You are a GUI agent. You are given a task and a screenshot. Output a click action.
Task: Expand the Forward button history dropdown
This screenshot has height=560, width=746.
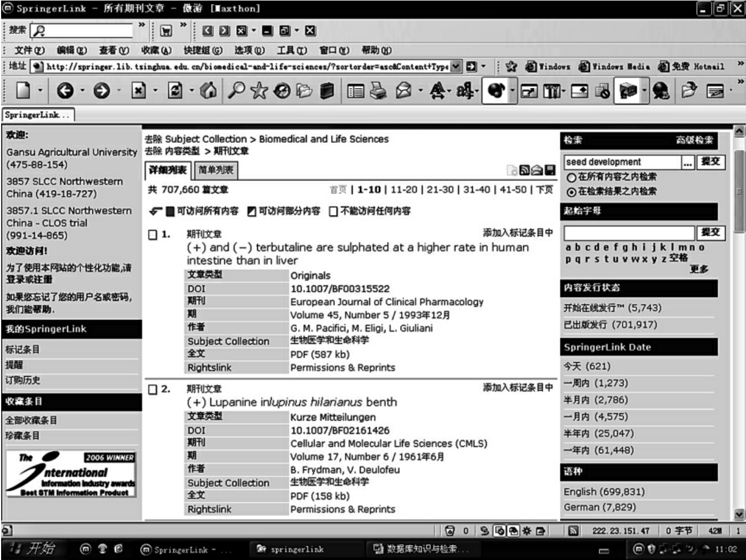(x=118, y=92)
